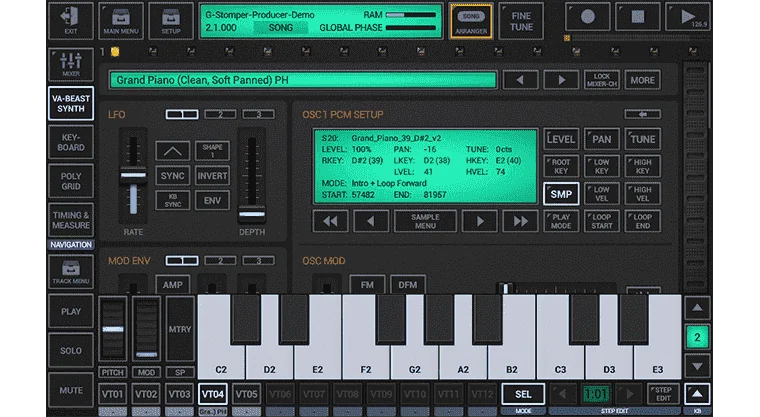Go to previous preset arrow
This screenshot has width=760, height=417.
(x=520, y=80)
